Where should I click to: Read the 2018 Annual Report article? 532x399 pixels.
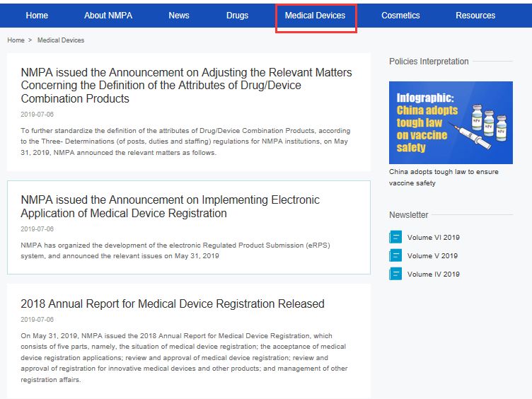coord(173,304)
